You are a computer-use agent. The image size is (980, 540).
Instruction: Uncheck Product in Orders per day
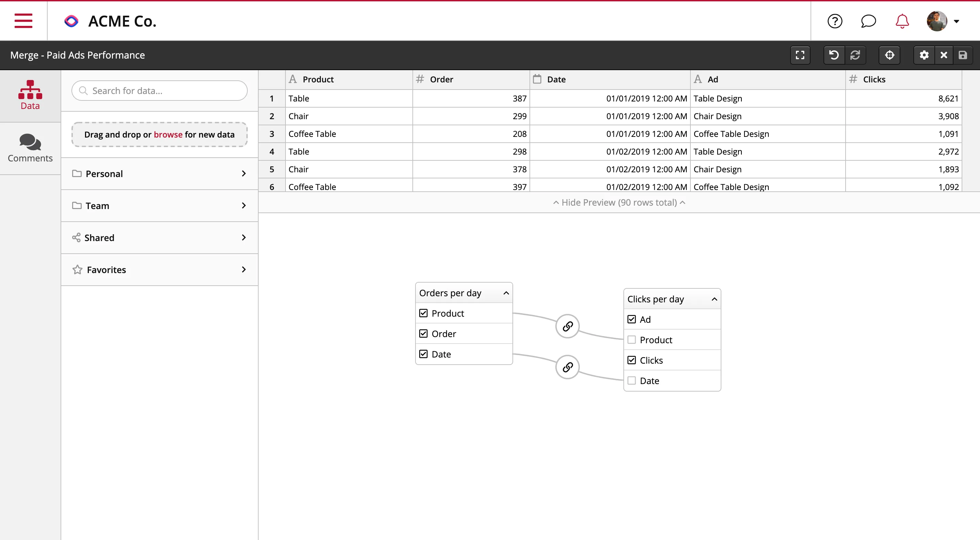tap(423, 313)
